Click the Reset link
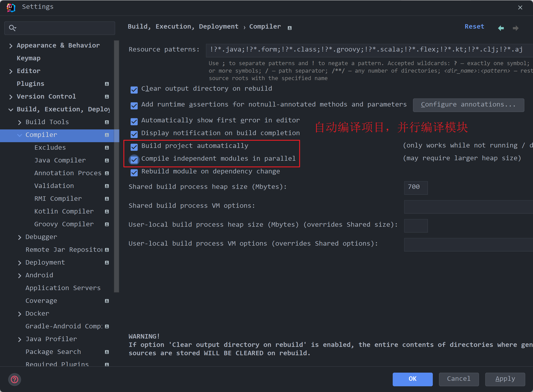Image resolution: width=533 pixels, height=392 pixels. [x=474, y=27]
